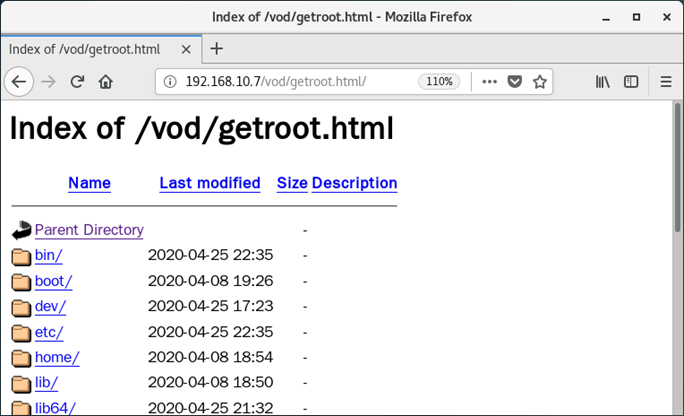Sort the directory listing by Name
This screenshot has width=684, height=416.
pyautogui.click(x=89, y=183)
